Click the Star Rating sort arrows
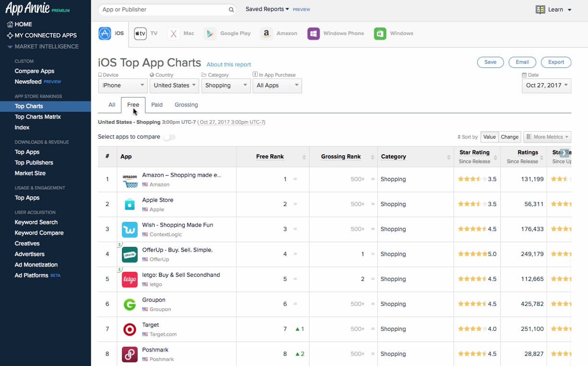 [x=496, y=157]
